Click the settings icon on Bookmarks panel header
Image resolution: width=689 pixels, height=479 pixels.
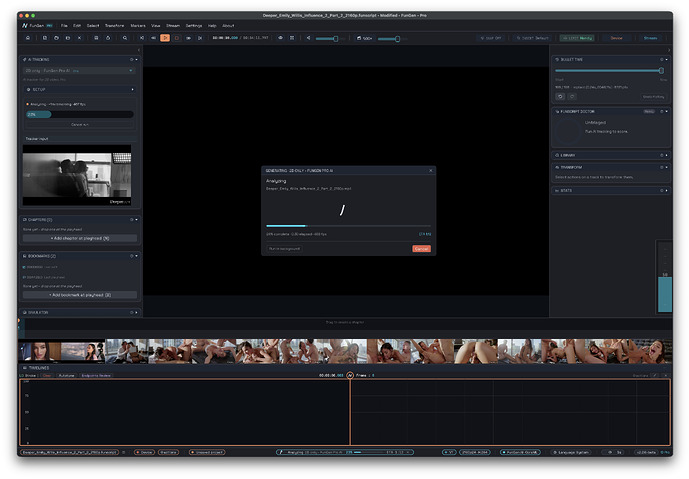(x=131, y=256)
